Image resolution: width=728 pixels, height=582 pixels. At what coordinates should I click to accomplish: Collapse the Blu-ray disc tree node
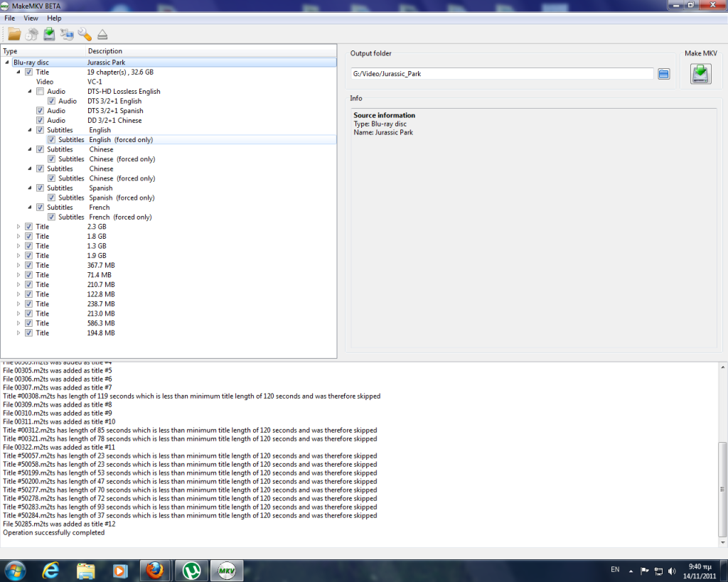pos(8,63)
